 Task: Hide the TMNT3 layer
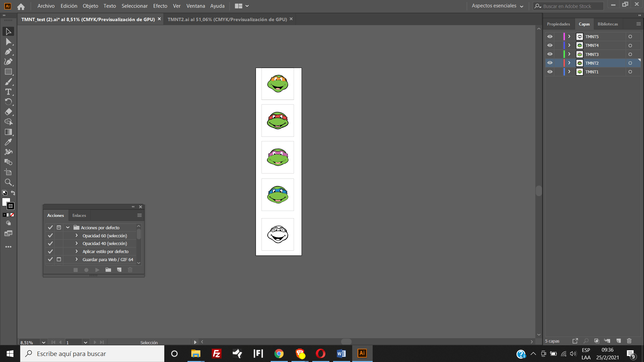point(550,54)
